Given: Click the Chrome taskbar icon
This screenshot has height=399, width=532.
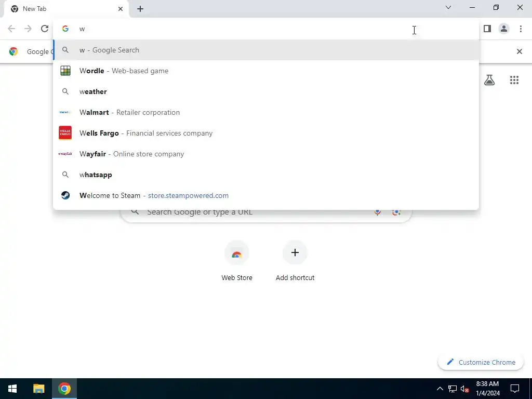Looking at the screenshot, I should [x=64, y=389].
